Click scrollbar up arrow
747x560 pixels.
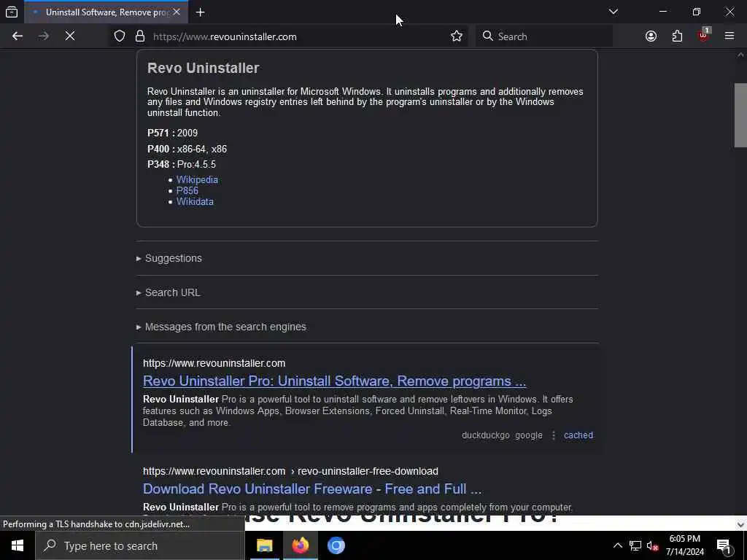click(x=740, y=55)
